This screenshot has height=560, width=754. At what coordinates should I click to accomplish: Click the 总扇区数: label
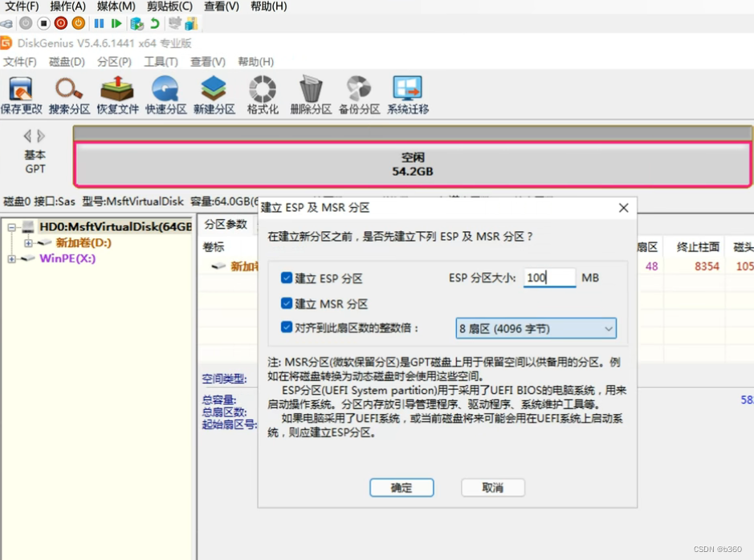224,412
